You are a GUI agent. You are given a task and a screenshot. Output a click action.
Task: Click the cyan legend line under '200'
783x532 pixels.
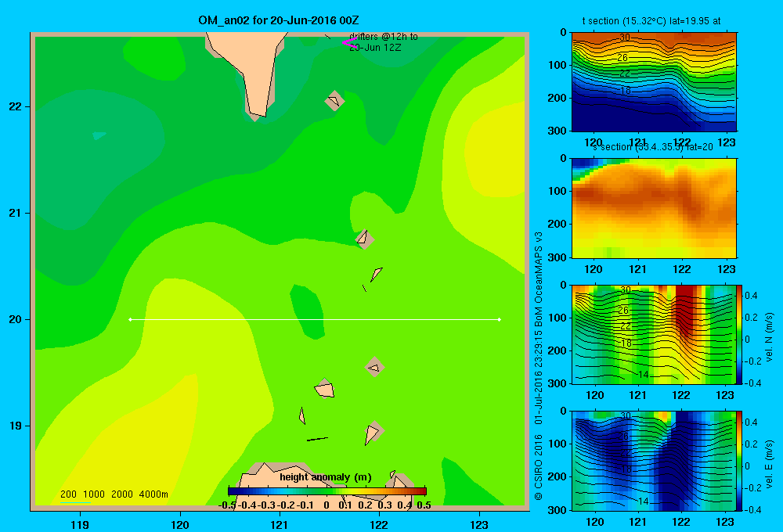[x=75, y=502]
